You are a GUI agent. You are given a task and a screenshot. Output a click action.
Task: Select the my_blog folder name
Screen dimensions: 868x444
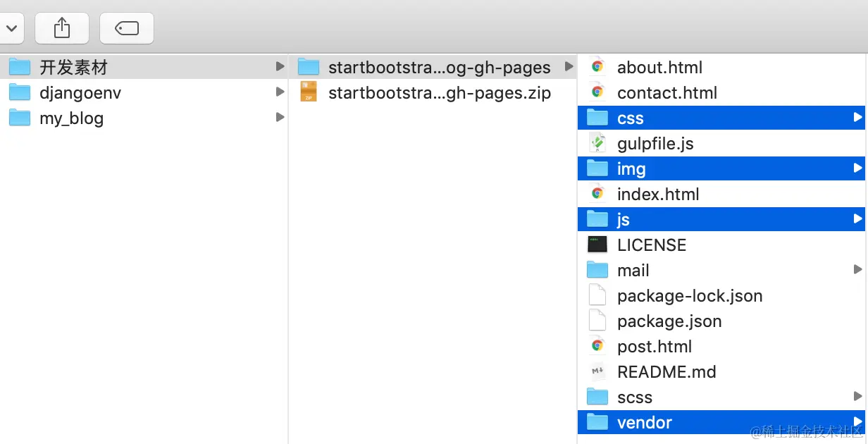(x=72, y=118)
